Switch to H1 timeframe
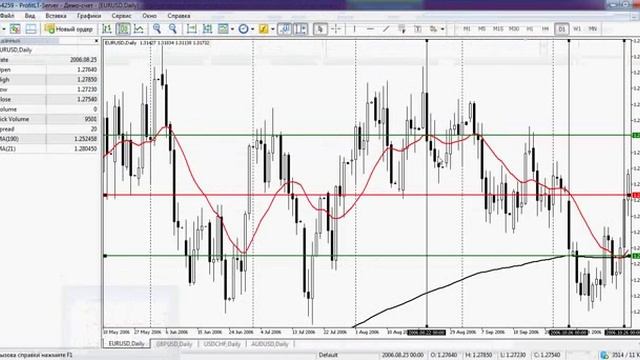 tap(530, 29)
